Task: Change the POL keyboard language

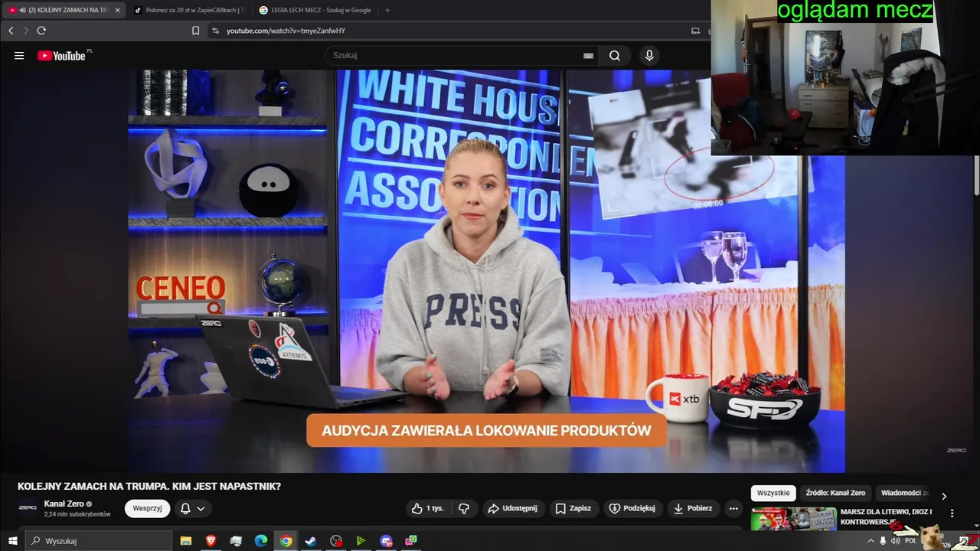Action: [x=911, y=541]
